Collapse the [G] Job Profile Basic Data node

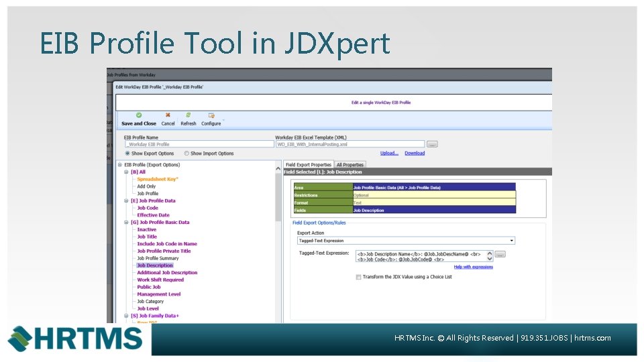point(127,223)
